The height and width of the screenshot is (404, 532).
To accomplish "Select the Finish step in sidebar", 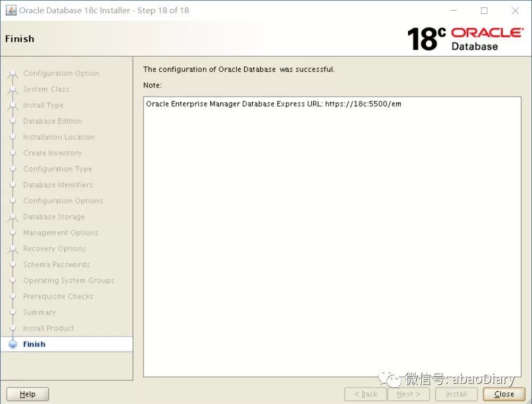I will [x=34, y=344].
